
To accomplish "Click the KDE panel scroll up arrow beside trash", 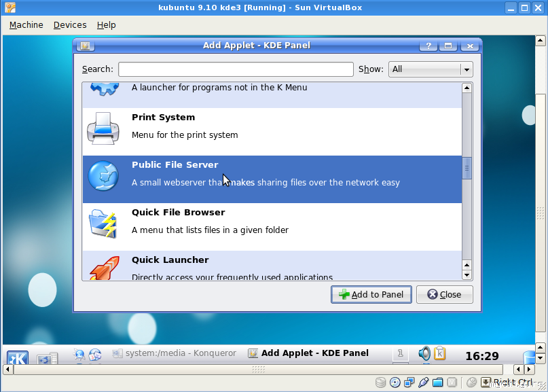I will click(x=541, y=348).
